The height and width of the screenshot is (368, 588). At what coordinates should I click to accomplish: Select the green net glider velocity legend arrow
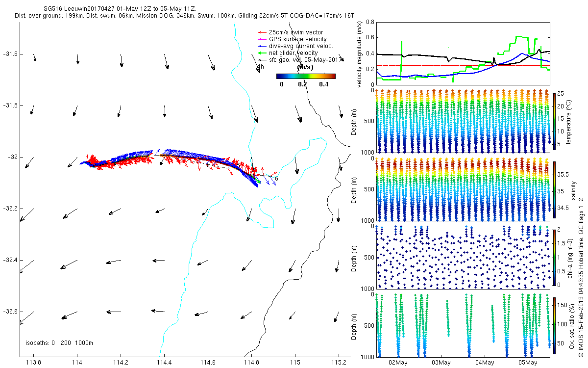point(262,53)
